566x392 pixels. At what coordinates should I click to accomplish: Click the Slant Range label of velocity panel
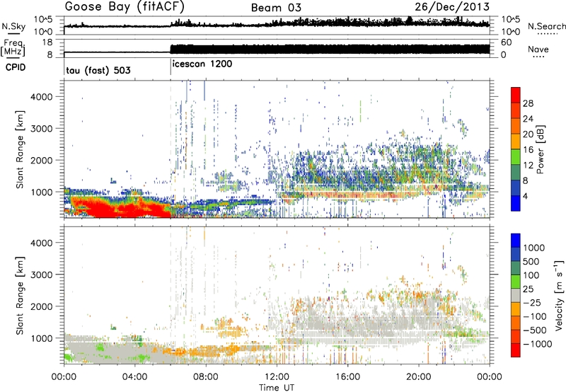coord(21,296)
